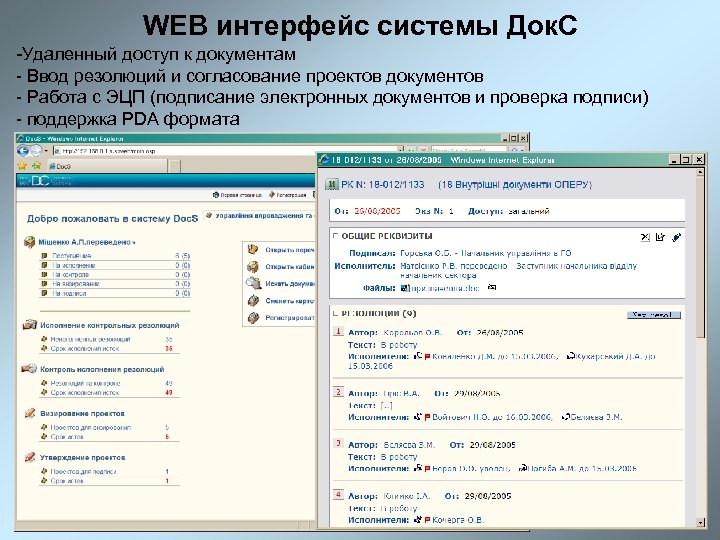Click the red flag icon next to Кочерга О.В.

coord(427,520)
